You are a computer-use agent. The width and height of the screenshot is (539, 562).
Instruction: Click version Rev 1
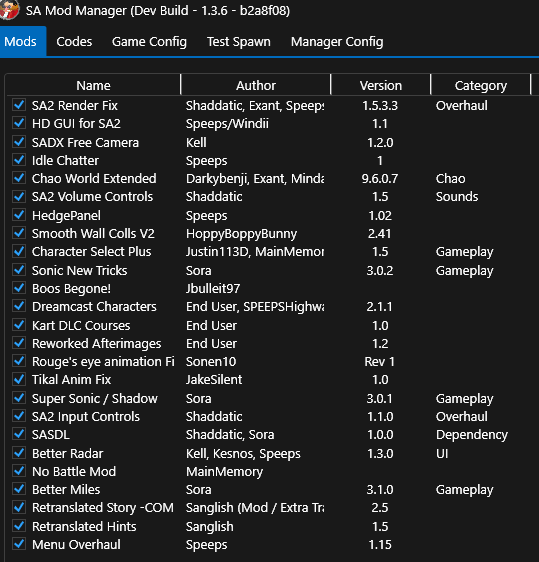(380, 362)
